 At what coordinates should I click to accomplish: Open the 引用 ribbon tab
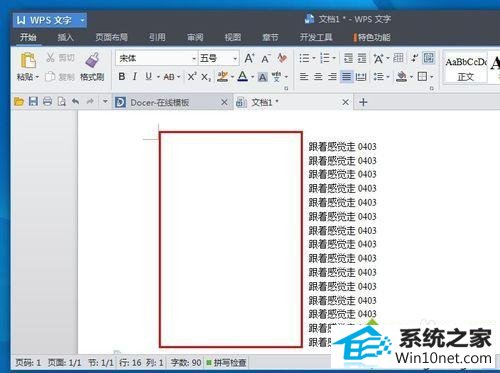(x=157, y=37)
